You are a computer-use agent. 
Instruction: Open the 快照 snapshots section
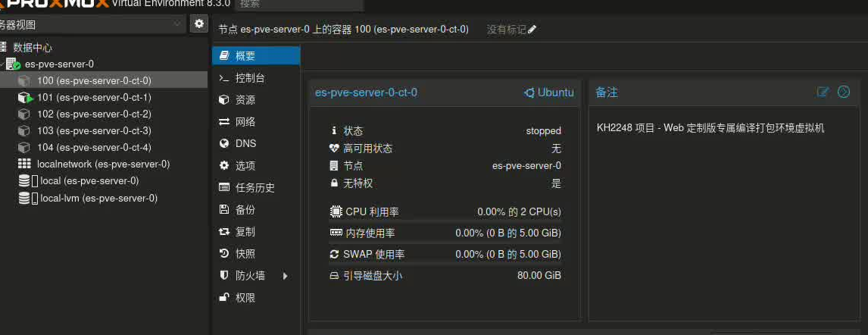pyautogui.click(x=245, y=254)
